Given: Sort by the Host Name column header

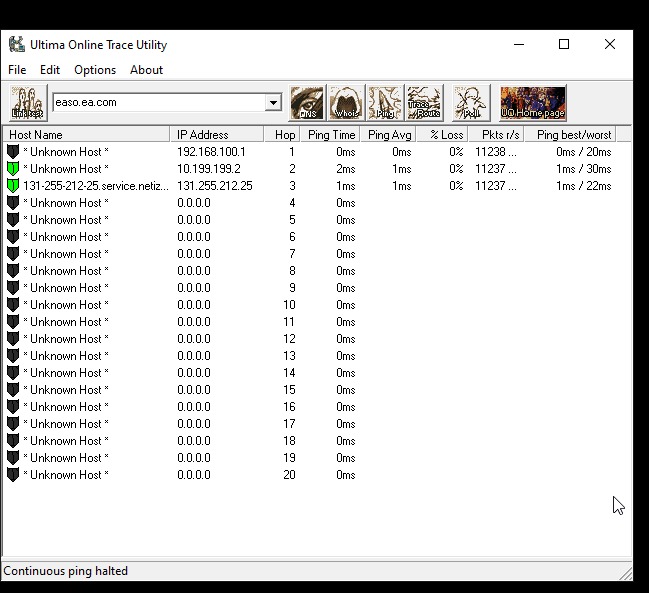Looking at the screenshot, I should pos(86,135).
